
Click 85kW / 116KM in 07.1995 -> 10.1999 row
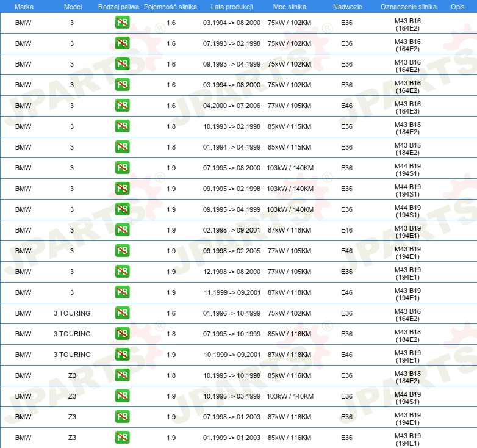click(289, 334)
